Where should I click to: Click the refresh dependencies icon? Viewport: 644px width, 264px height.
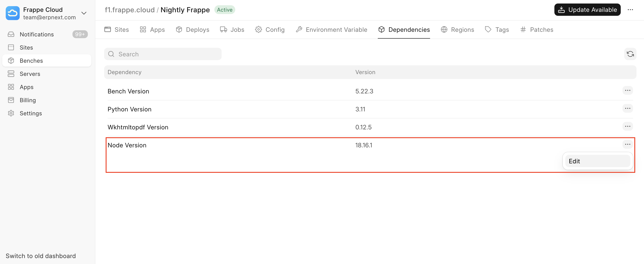(630, 54)
